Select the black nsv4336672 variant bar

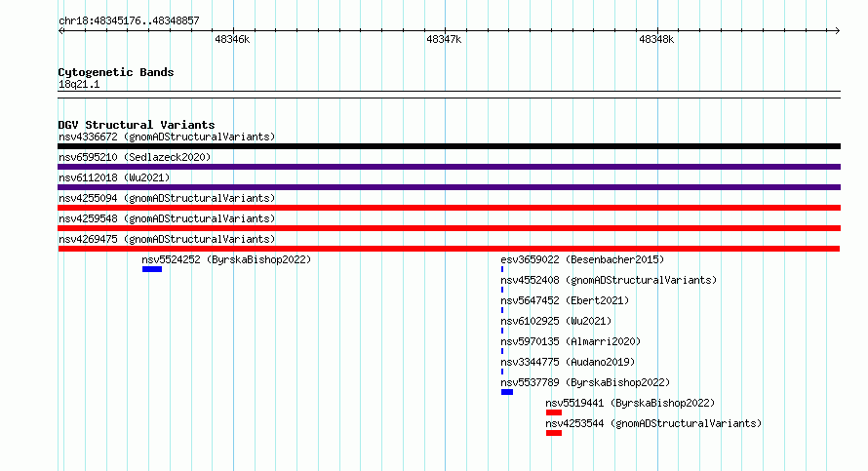(x=449, y=146)
